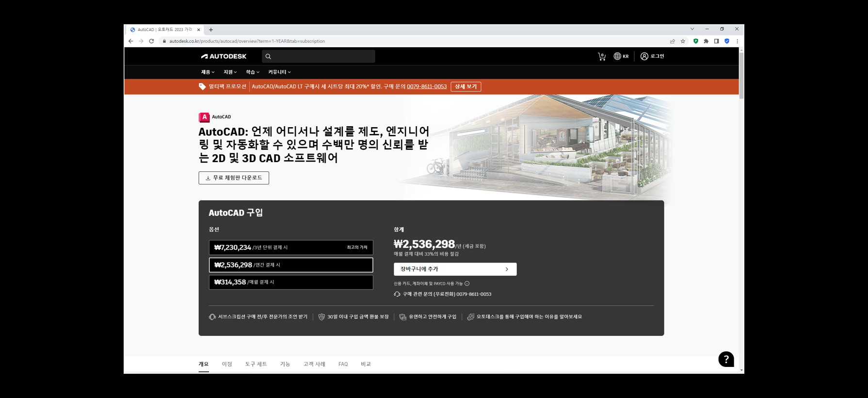868x398 pixels.
Task: Select the ₩2,536,298 annual payment option
Action: (x=291, y=265)
